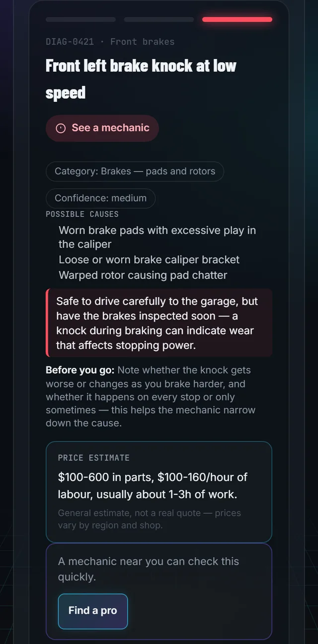
Task: Click the PRICE ESTIMATE card heading
Action: point(93,458)
